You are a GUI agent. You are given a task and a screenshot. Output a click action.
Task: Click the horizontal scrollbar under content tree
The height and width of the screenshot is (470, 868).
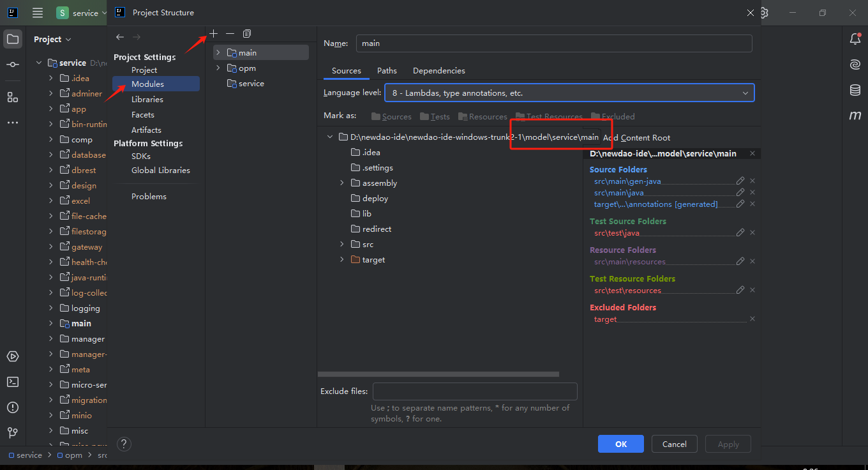pos(438,374)
